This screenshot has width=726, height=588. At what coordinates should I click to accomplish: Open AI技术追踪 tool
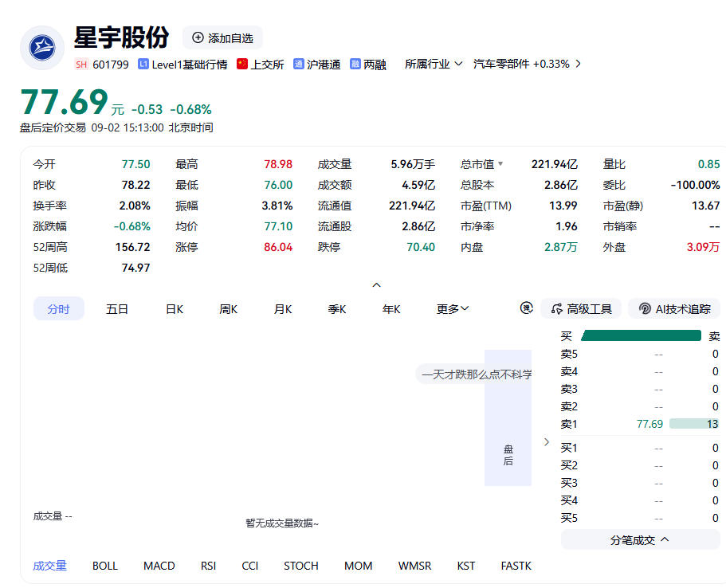pyautogui.click(x=674, y=309)
